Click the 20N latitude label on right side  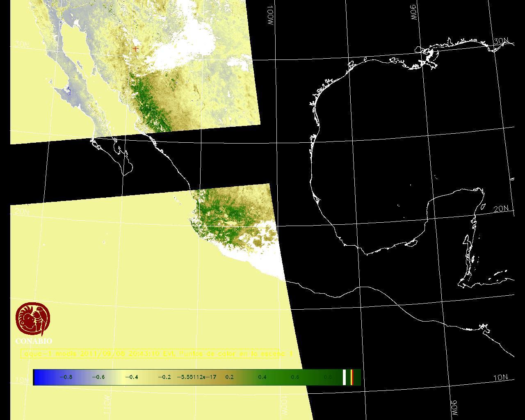tap(501, 209)
